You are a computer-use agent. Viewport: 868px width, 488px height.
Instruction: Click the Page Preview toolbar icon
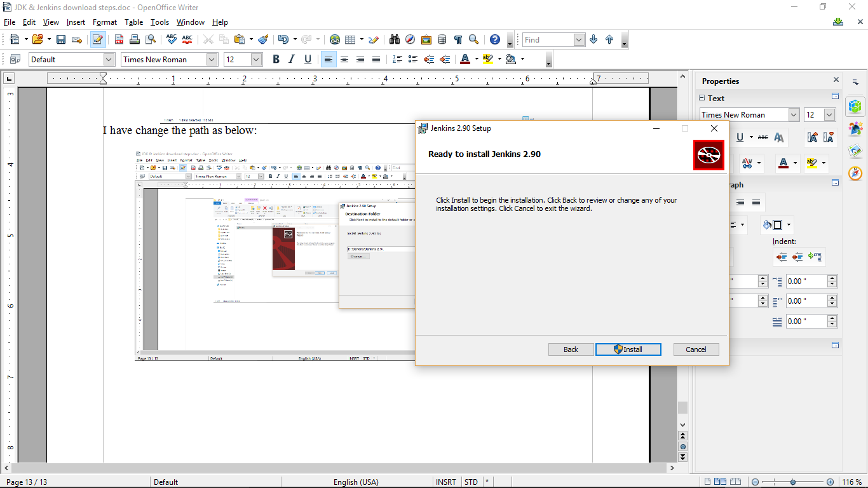pyautogui.click(x=151, y=39)
